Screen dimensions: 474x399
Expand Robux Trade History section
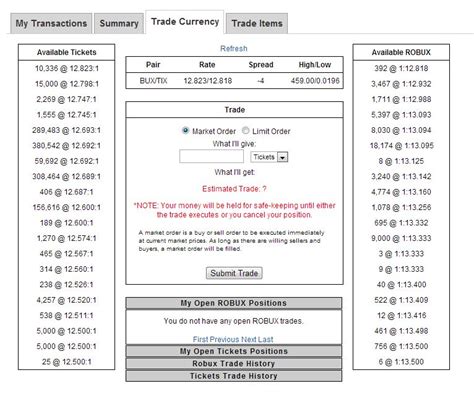click(234, 363)
